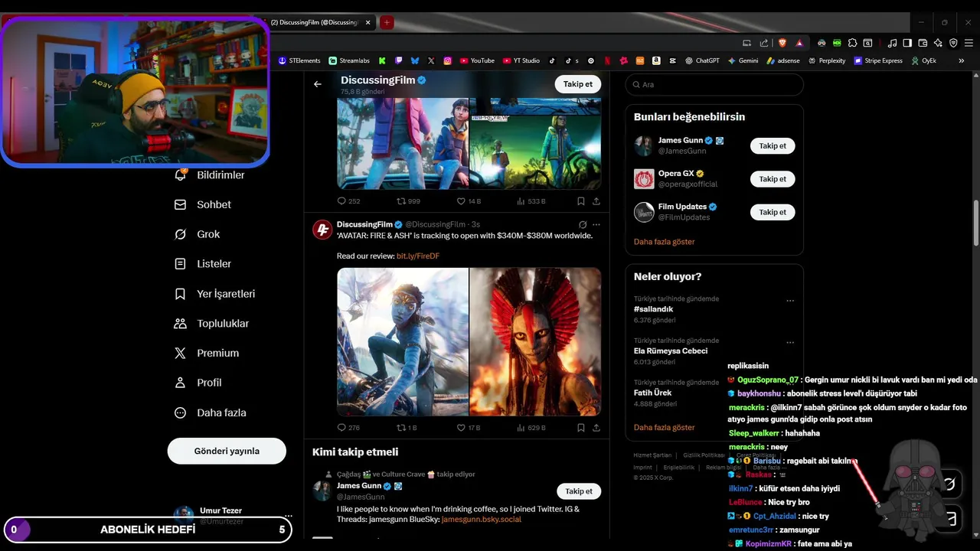Open the Instagram bookmark icon
The height and width of the screenshot is (551, 980).
(x=448, y=60)
